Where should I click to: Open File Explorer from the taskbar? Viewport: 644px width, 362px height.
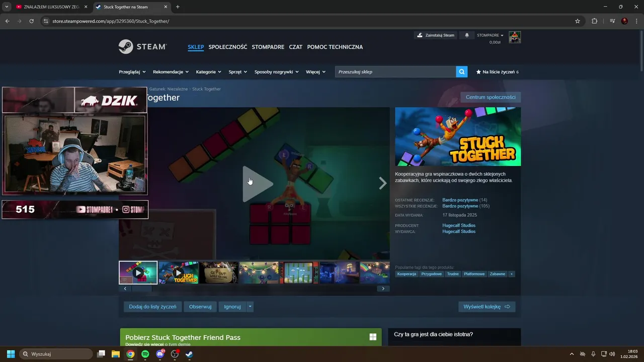116,354
